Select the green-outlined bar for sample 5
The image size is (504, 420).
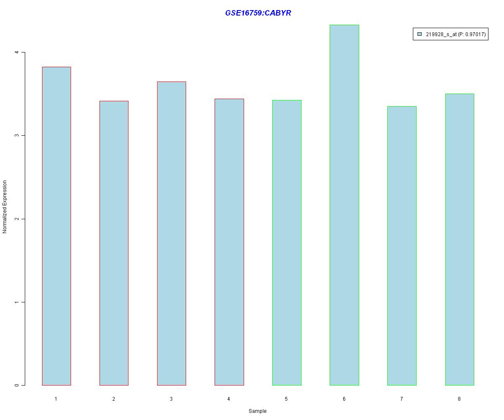[x=287, y=243]
